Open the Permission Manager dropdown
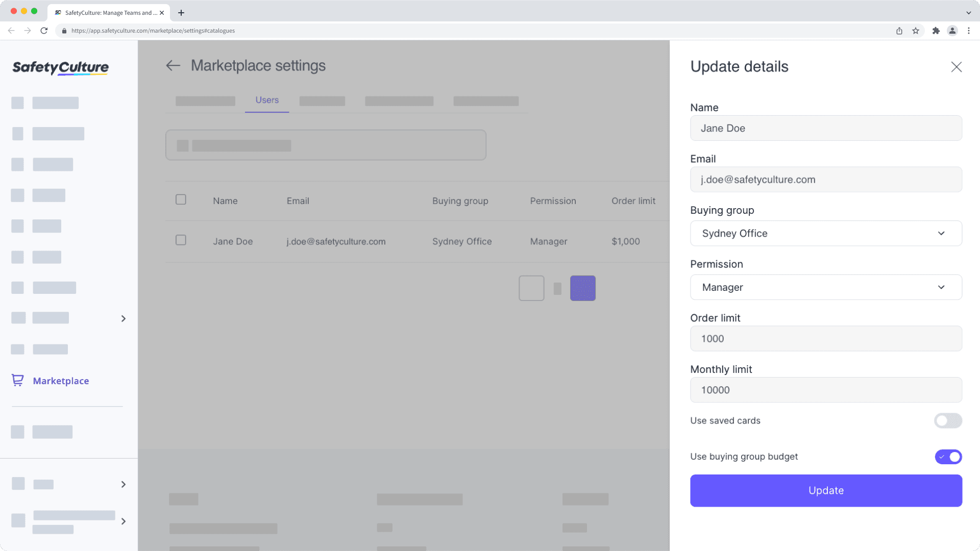Viewport: 980px width, 551px height. click(x=826, y=287)
